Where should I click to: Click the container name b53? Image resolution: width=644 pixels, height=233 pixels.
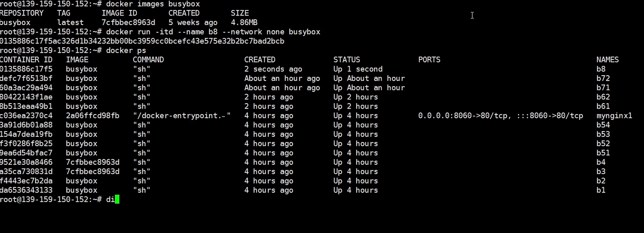603,134
